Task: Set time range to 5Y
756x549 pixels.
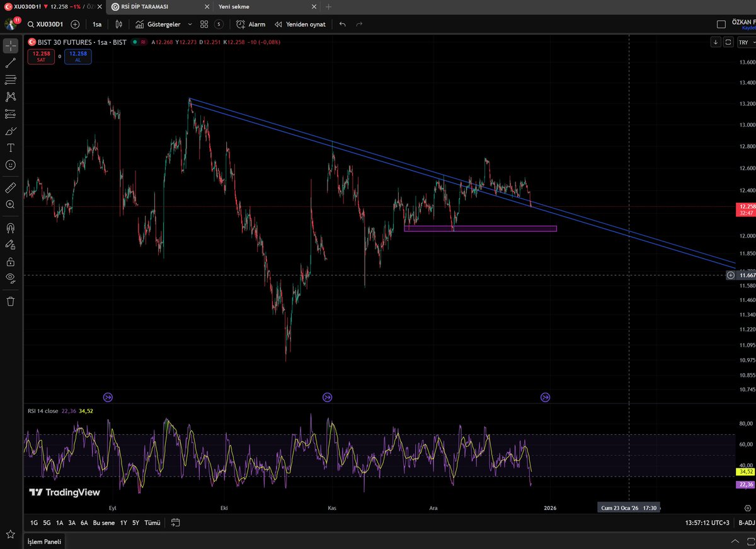Action: click(x=135, y=523)
